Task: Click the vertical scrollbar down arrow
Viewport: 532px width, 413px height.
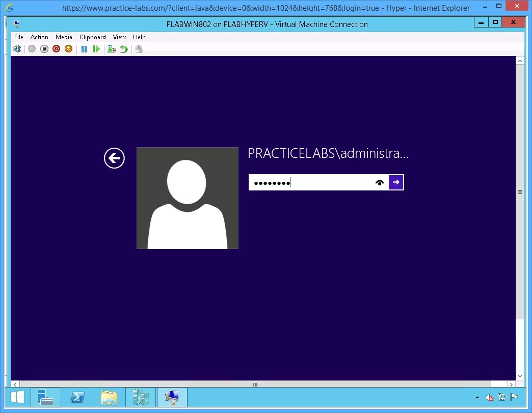Action: click(x=520, y=376)
